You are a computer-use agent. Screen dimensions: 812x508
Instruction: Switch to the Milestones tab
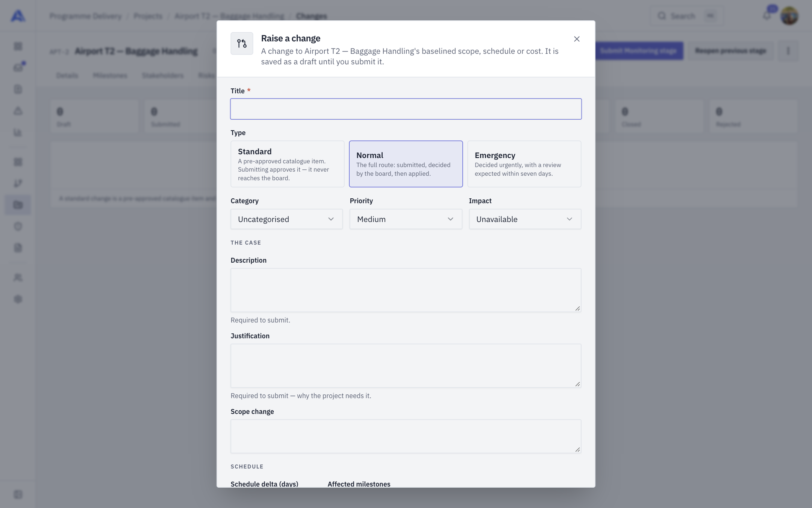tap(110, 76)
